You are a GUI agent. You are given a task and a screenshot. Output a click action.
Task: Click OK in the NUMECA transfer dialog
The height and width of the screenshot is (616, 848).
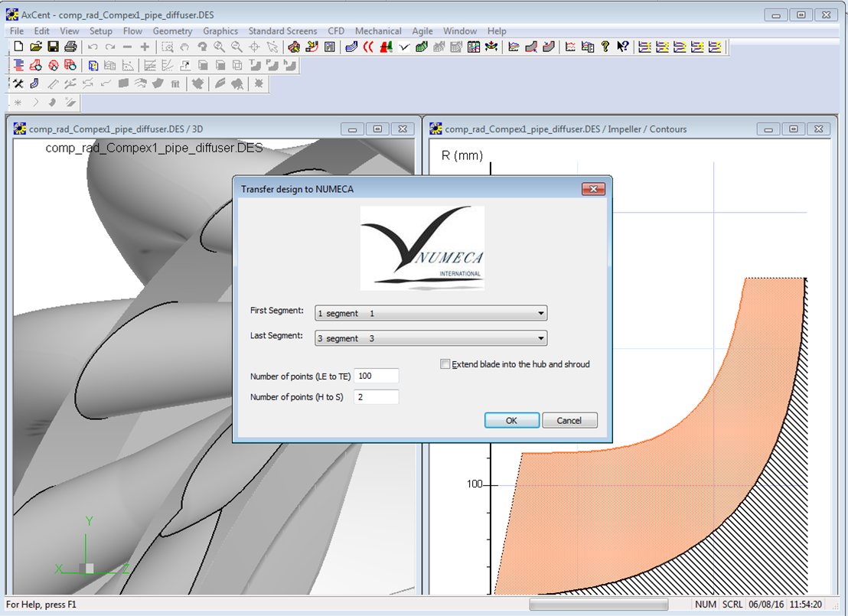coord(511,421)
